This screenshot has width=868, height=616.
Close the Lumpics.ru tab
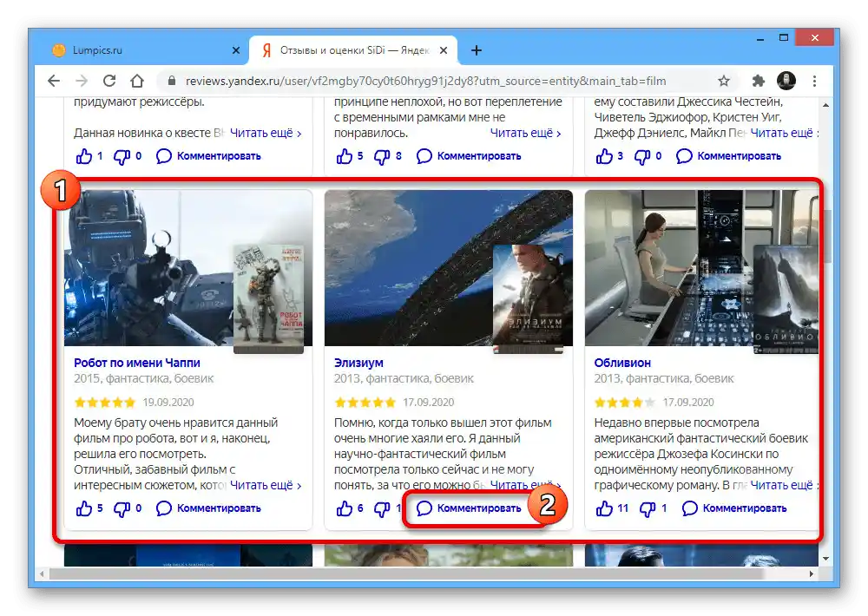[x=236, y=50]
